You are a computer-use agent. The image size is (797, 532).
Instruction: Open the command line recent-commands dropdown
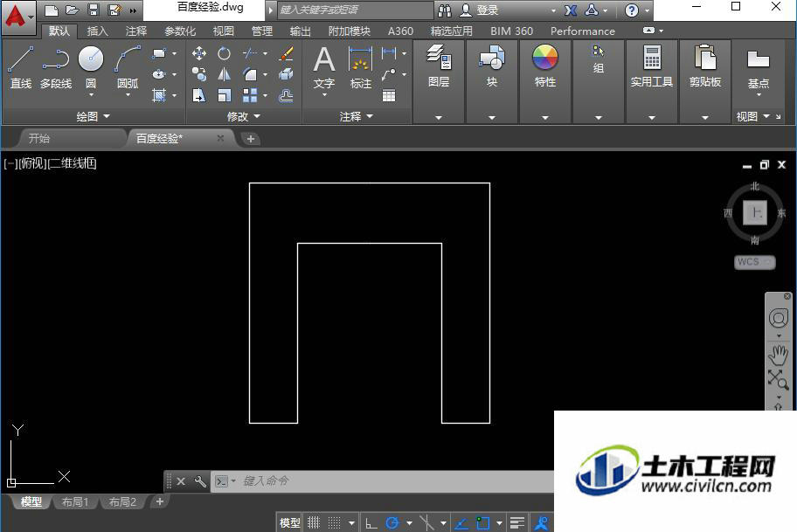(233, 480)
